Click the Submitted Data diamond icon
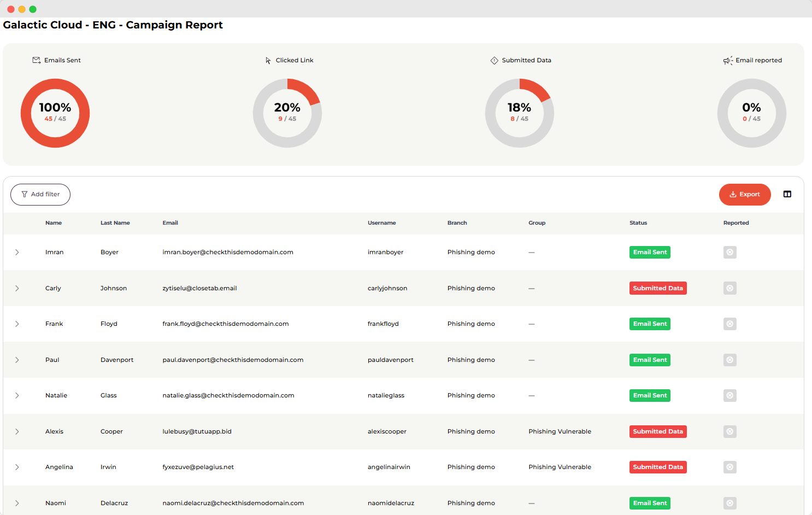The width and height of the screenshot is (812, 515). [x=495, y=60]
